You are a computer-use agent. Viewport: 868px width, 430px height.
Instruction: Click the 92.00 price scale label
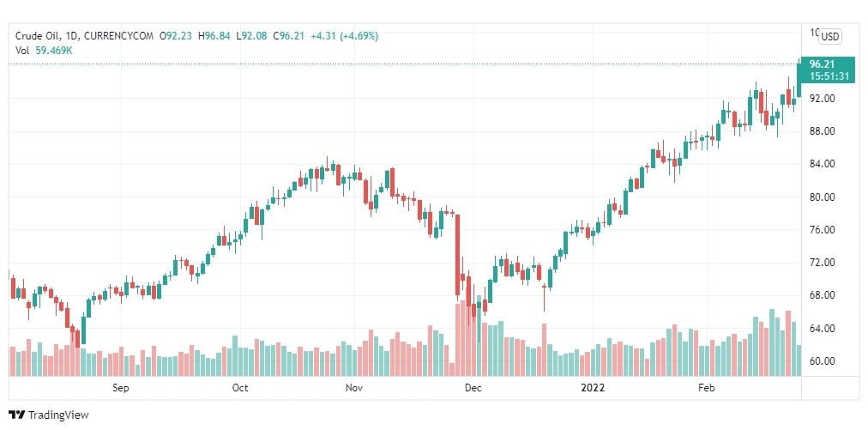click(822, 99)
